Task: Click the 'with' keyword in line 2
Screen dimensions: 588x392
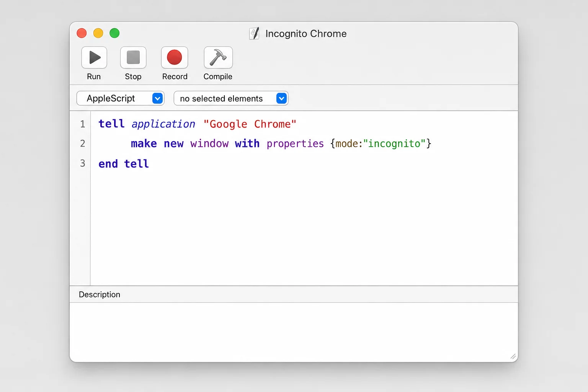Action: click(247, 144)
